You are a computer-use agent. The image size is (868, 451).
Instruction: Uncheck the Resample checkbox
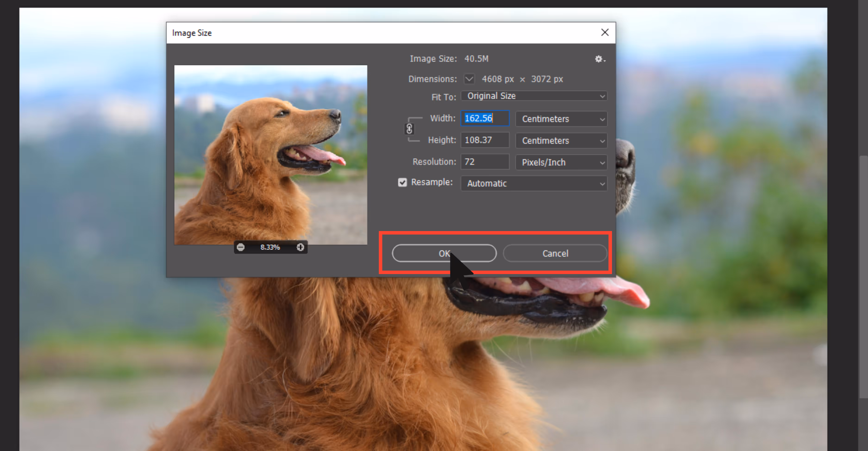coord(402,182)
